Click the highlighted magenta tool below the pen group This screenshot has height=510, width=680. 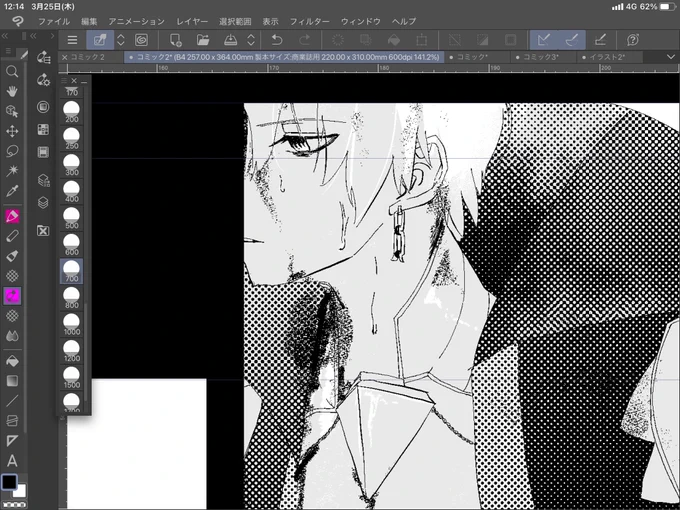(x=12, y=296)
